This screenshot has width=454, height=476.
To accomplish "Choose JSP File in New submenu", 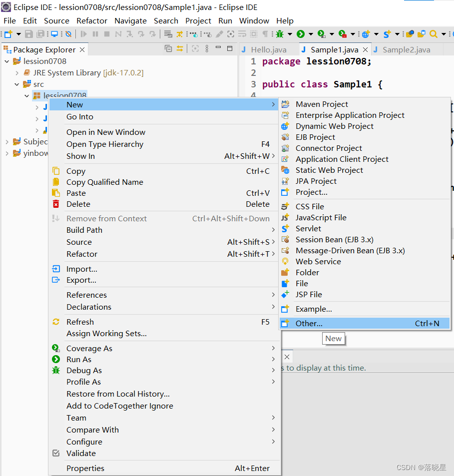I will (364, 295).
